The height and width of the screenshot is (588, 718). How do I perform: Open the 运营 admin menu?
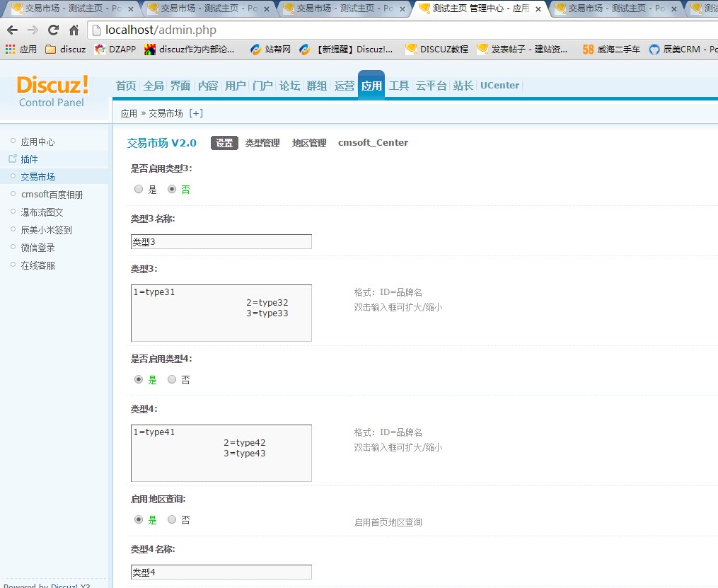344,86
